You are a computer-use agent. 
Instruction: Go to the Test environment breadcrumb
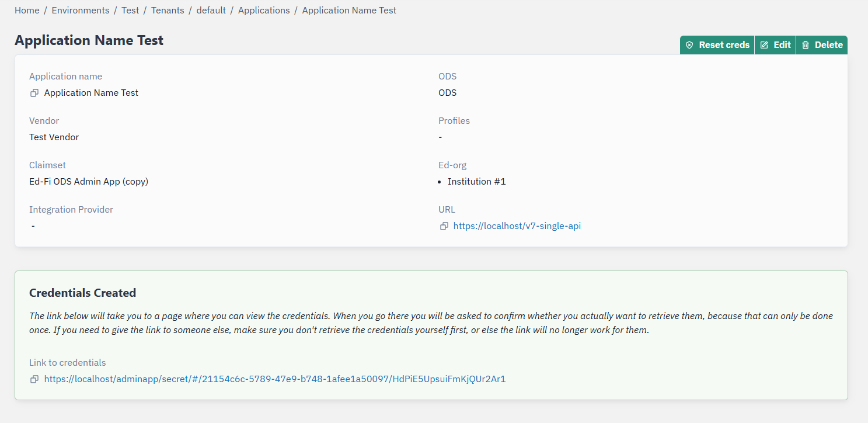click(x=130, y=10)
